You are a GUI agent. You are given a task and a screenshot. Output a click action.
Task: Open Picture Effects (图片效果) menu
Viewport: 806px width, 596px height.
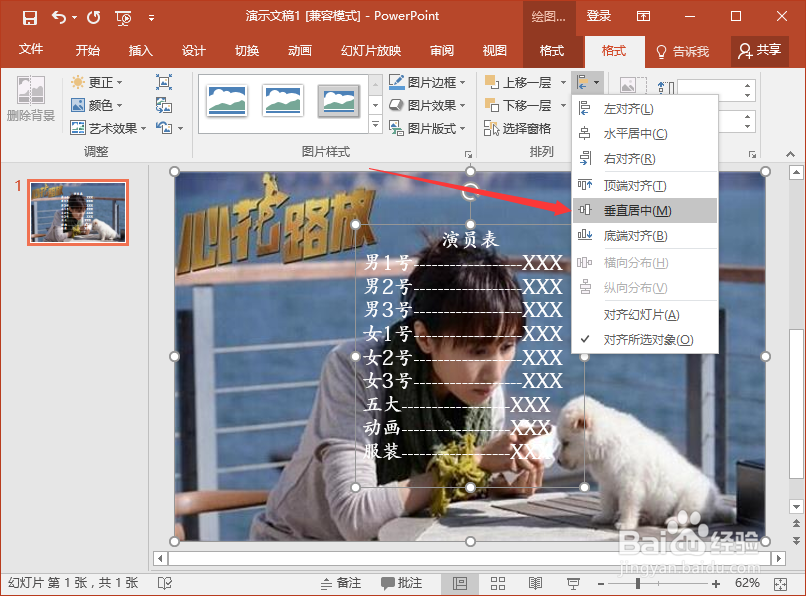(x=427, y=105)
